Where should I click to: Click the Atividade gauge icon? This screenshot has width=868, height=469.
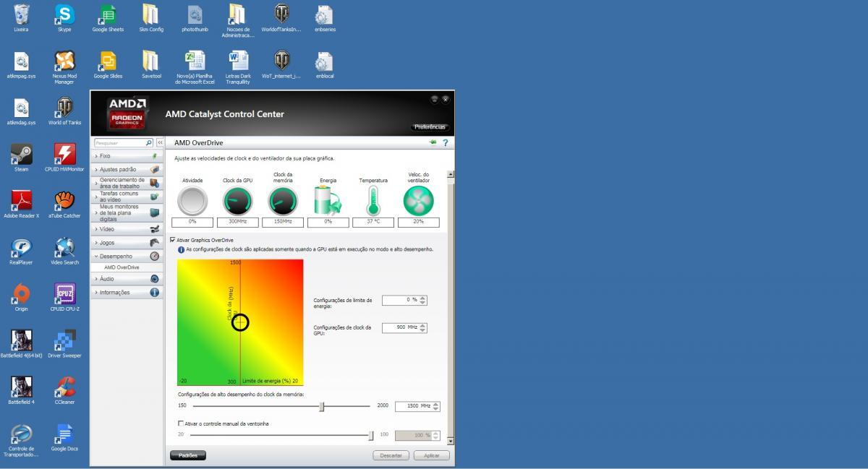192,201
